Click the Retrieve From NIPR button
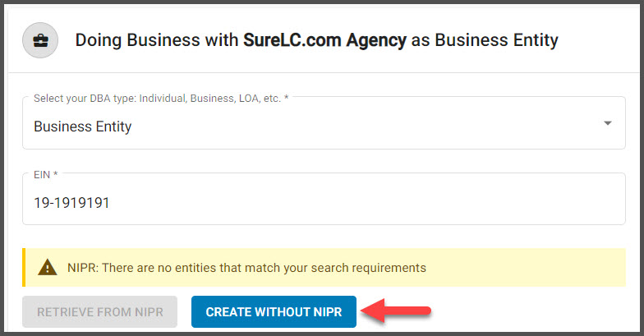This screenshot has width=644, height=336. point(100,312)
